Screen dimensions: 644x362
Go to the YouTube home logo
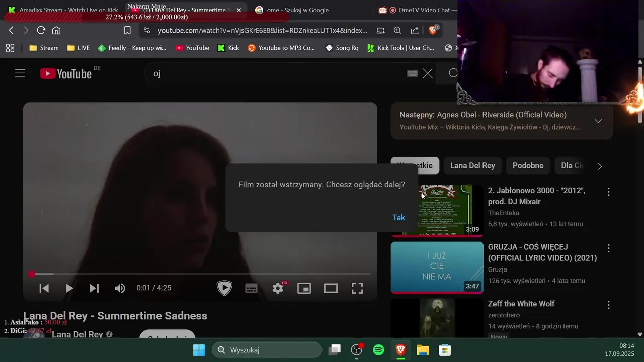(66, 73)
